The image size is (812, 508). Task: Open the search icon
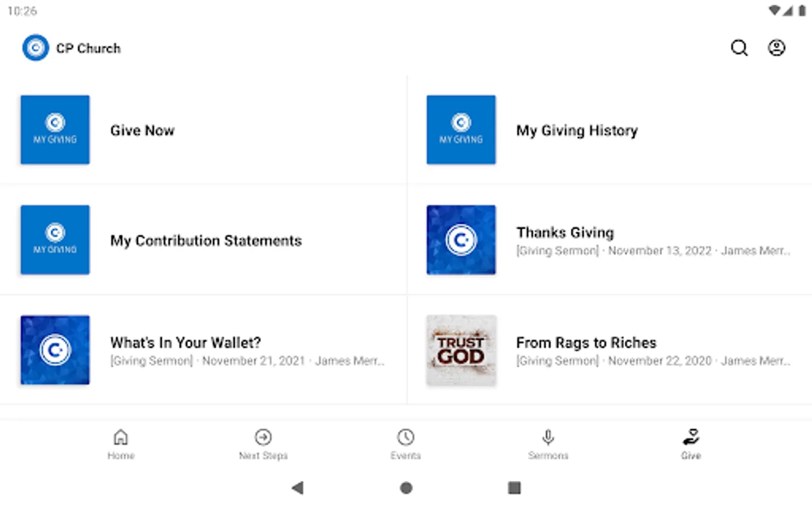(x=739, y=48)
